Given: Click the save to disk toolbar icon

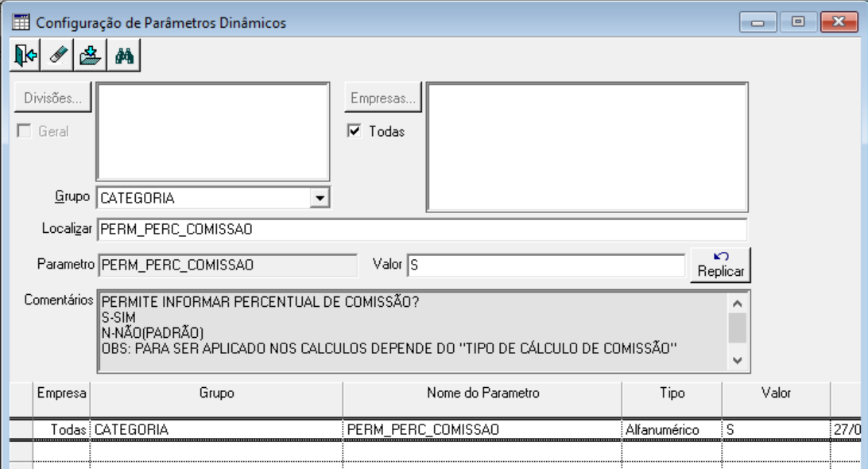Looking at the screenshot, I should pos(91,56).
